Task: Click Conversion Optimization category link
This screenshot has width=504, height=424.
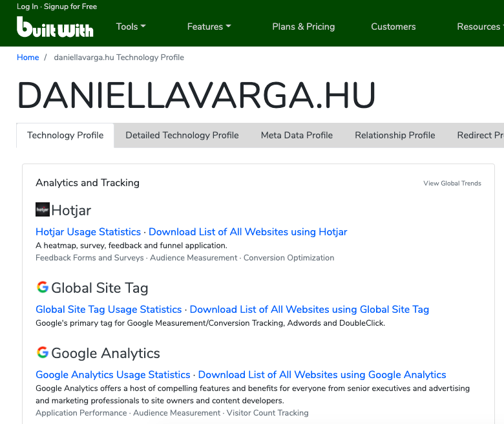Action: coord(289,258)
